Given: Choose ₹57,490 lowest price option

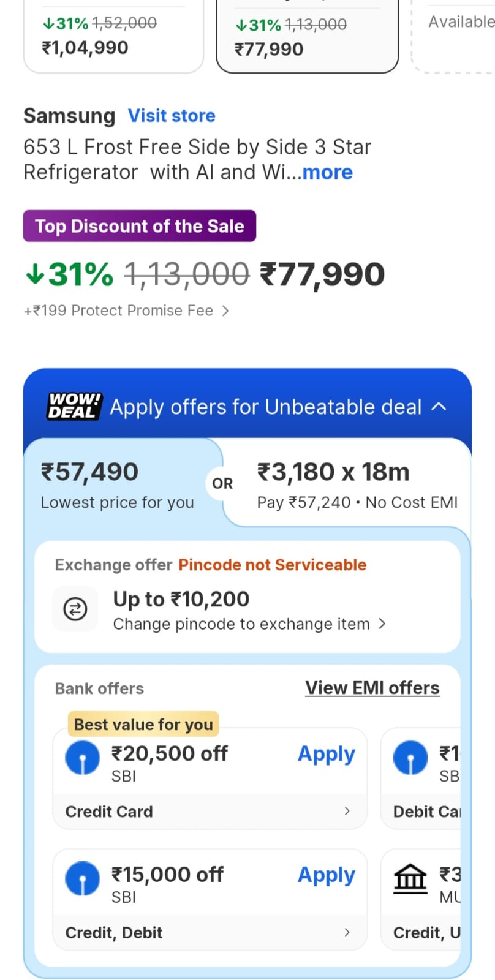Looking at the screenshot, I should tap(118, 485).
